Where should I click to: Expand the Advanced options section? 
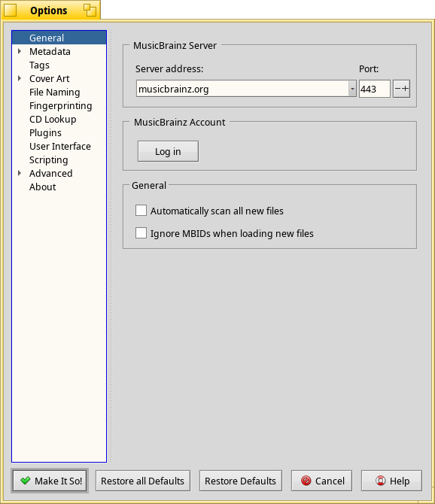20,173
